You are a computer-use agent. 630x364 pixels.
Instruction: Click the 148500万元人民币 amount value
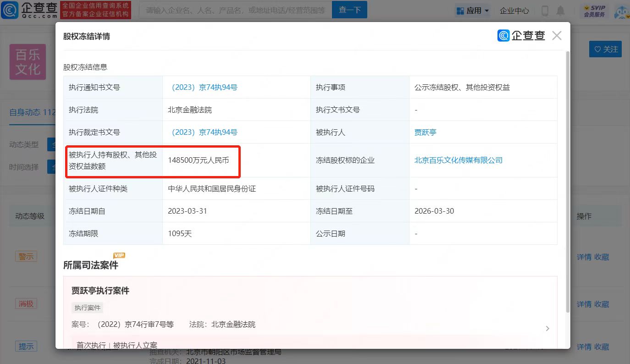pos(199,160)
